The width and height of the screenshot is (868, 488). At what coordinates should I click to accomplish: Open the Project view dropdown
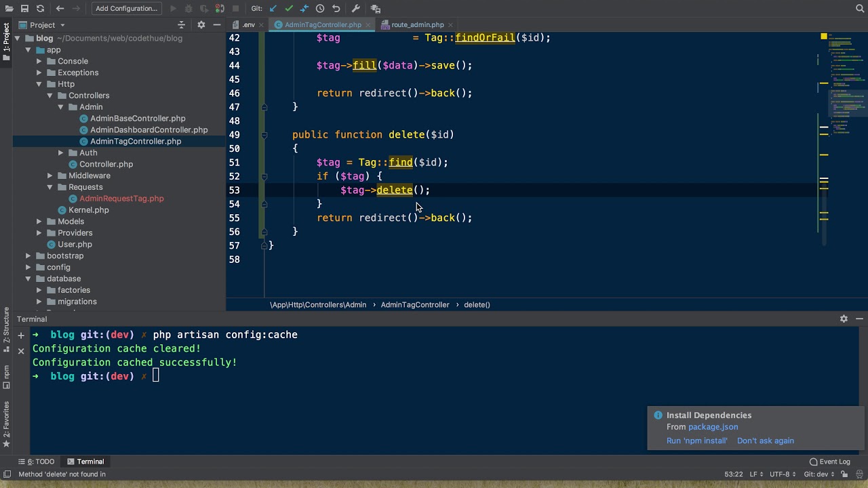[x=43, y=25]
